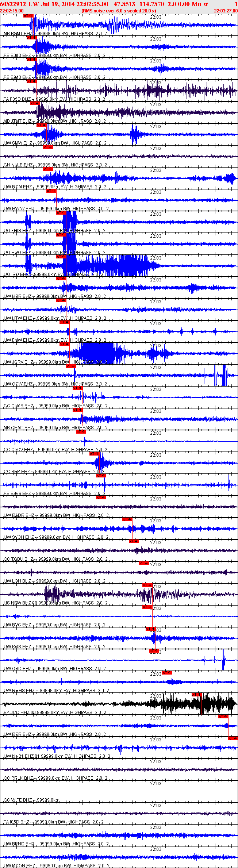Select the red pick flag on UW SHW trace
Viewport: 238px width, 868px height.
(x=42, y=125)
